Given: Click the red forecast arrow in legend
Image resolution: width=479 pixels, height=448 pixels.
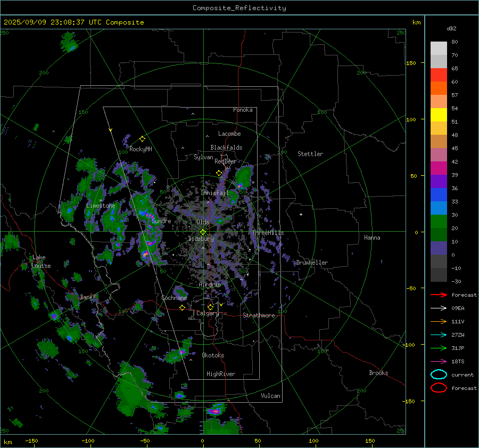Looking at the screenshot, I should (x=439, y=295).
